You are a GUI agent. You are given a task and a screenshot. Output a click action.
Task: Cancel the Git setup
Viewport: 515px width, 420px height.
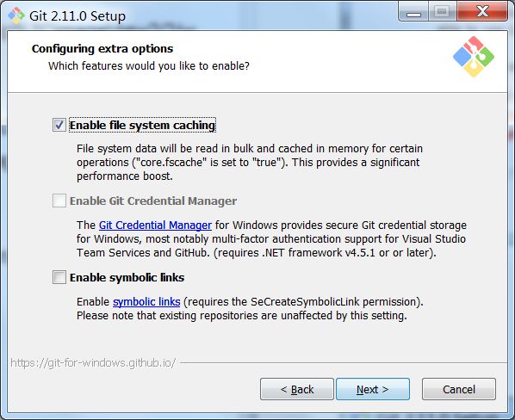[459, 389]
